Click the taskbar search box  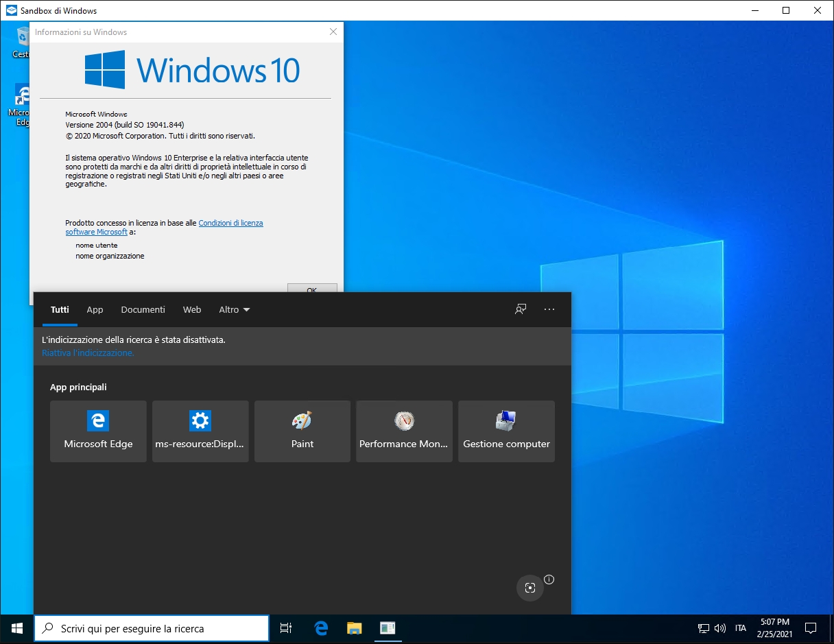(152, 628)
